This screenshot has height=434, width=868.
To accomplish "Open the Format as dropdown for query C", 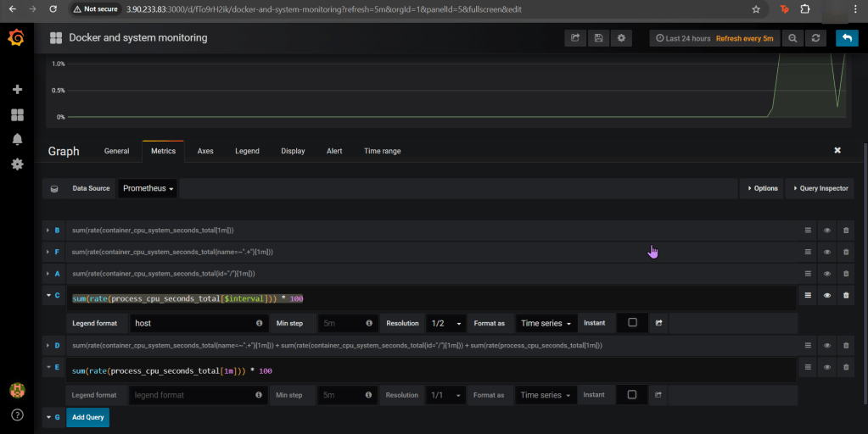I will [546, 323].
